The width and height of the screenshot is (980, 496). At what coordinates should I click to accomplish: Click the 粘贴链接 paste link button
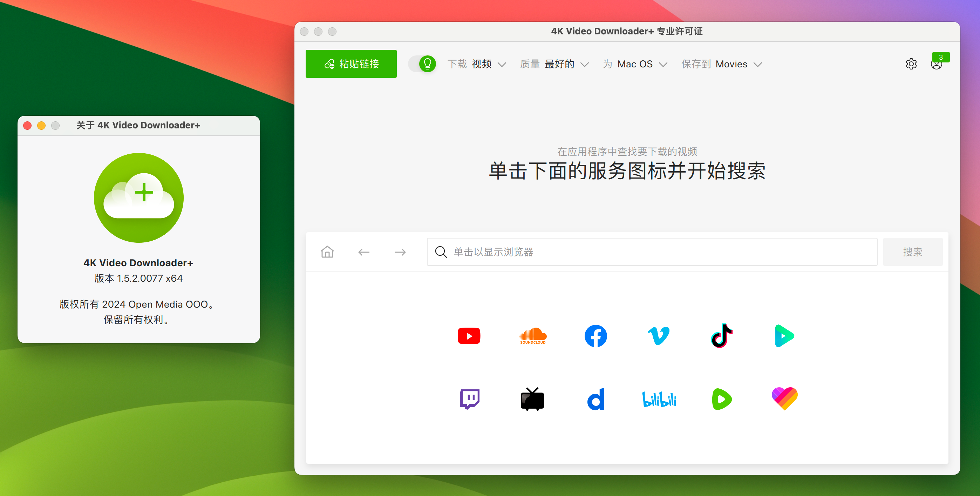[x=351, y=63]
